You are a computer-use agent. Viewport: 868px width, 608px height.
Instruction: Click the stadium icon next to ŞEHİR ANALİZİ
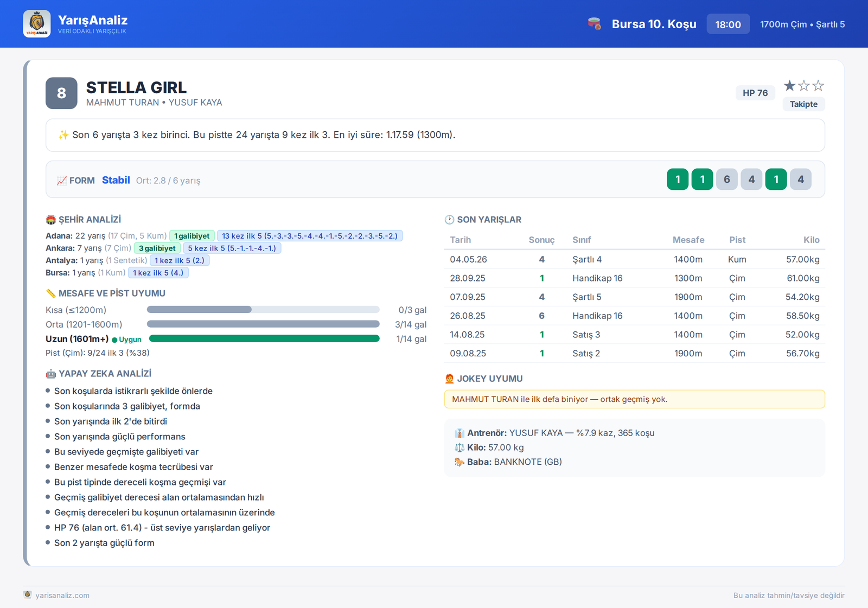[x=51, y=220]
